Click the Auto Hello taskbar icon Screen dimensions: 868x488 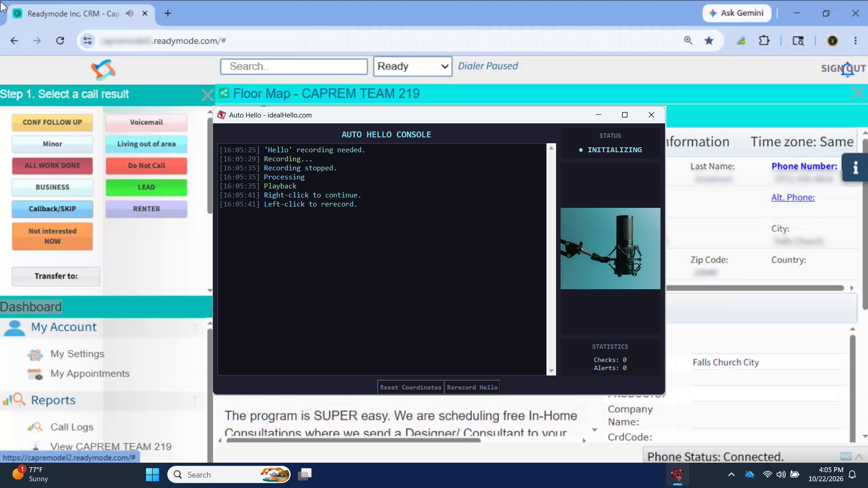[677, 474]
